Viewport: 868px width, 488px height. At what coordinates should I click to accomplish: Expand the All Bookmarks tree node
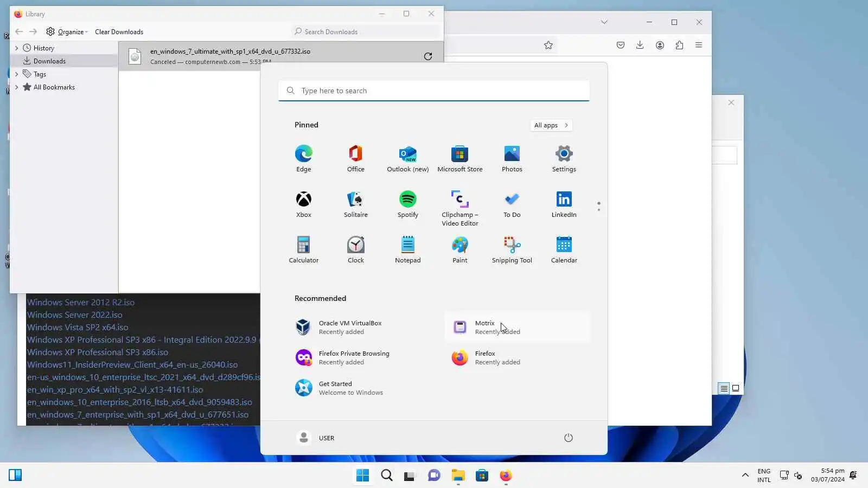coord(16,87)
